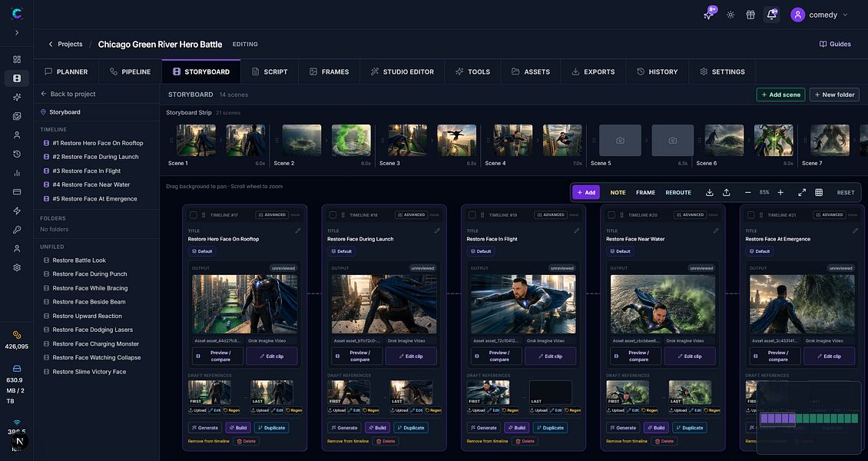
Task: Switch theme with the sun icon
Action: tap(731, 15)
